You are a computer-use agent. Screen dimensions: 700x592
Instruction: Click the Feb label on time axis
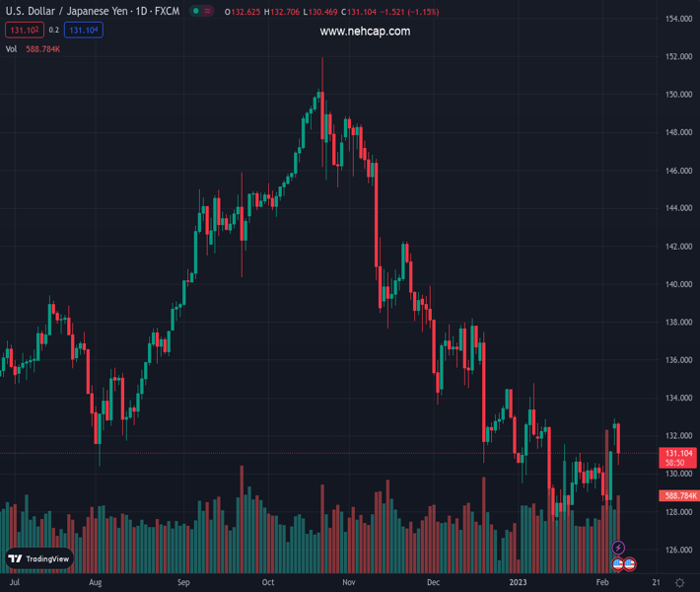[x=602, y=583]
